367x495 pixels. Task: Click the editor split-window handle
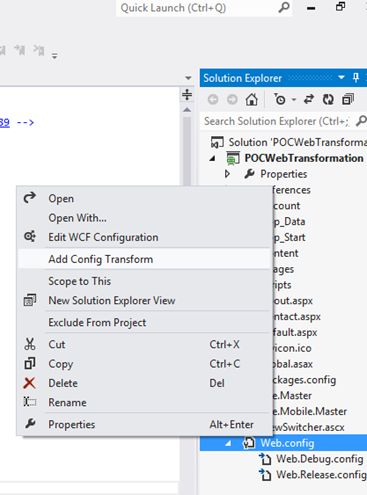(x=187, y=95)
